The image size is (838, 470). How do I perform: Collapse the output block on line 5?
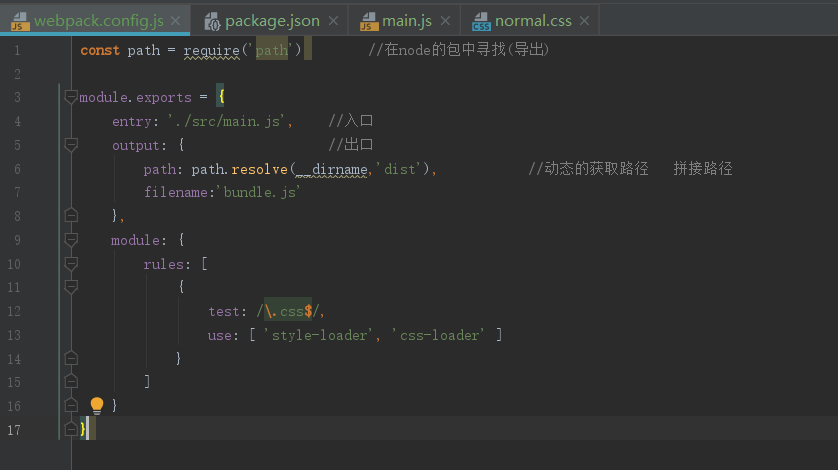click(71, 144)
